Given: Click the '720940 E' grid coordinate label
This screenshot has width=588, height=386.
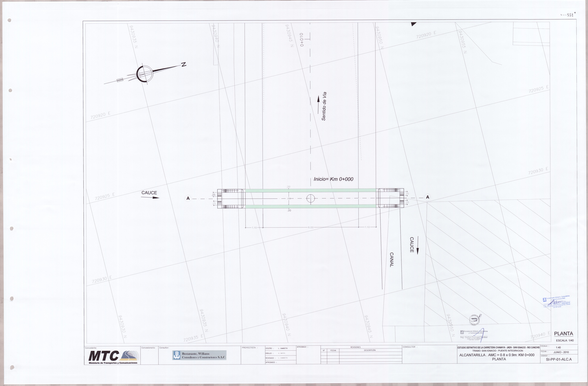Looking at the screenshot, I should tap(540, 335).
